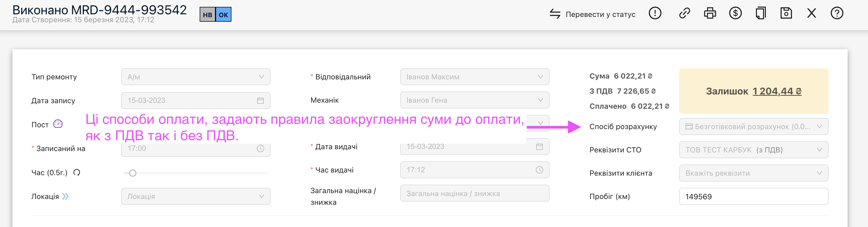The width and height of the screenshot is (868, 227).
Task: Click the refresh icon beside Час (0.5г.)
Action: tap(77, 173)
